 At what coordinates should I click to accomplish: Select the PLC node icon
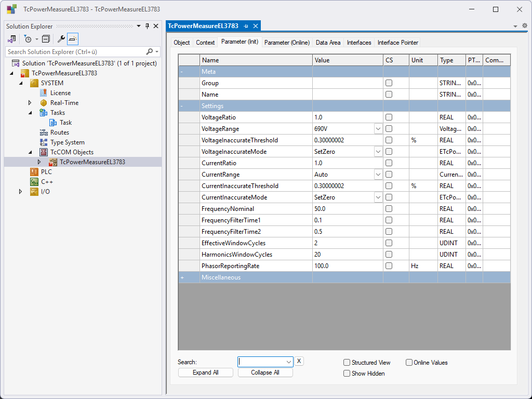point(34,171)
